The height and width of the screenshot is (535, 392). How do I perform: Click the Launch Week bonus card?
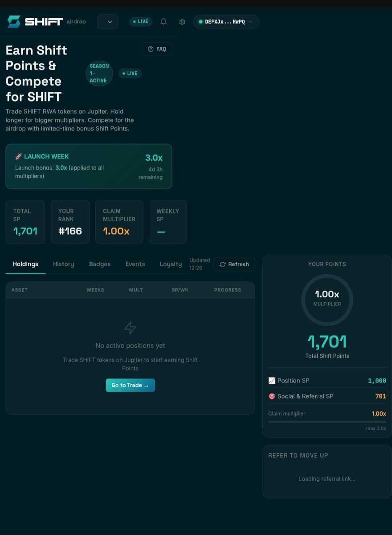(89, 166)
